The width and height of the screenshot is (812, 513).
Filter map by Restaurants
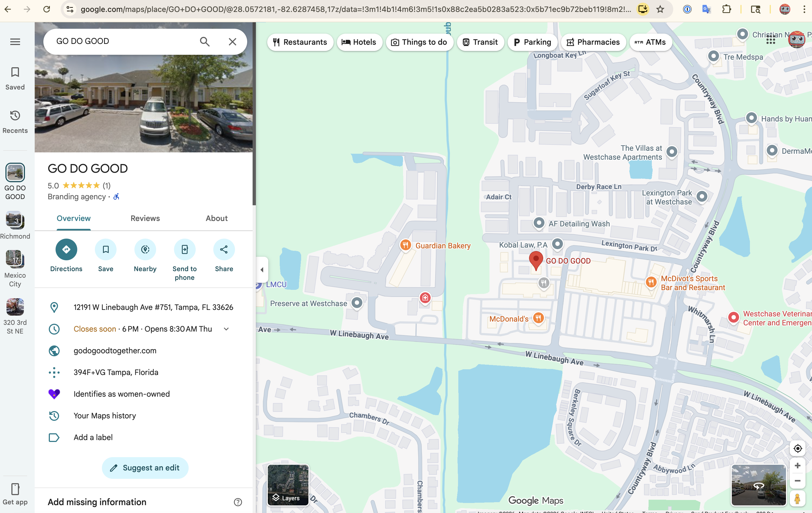point(300,42)
